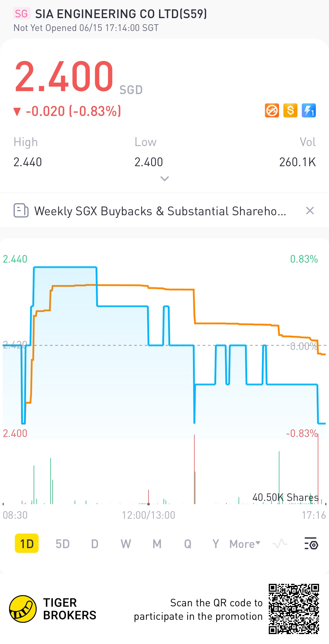Select the 1D chart tab

tap(27, 544)
